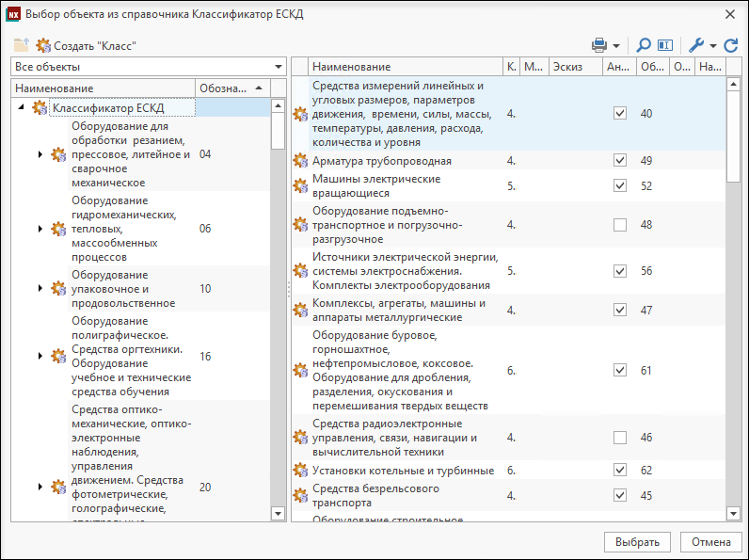Viewport: 749px width, 560px height.
Task: Sort by left panel Наименование column header
Action: coord(104,88)
